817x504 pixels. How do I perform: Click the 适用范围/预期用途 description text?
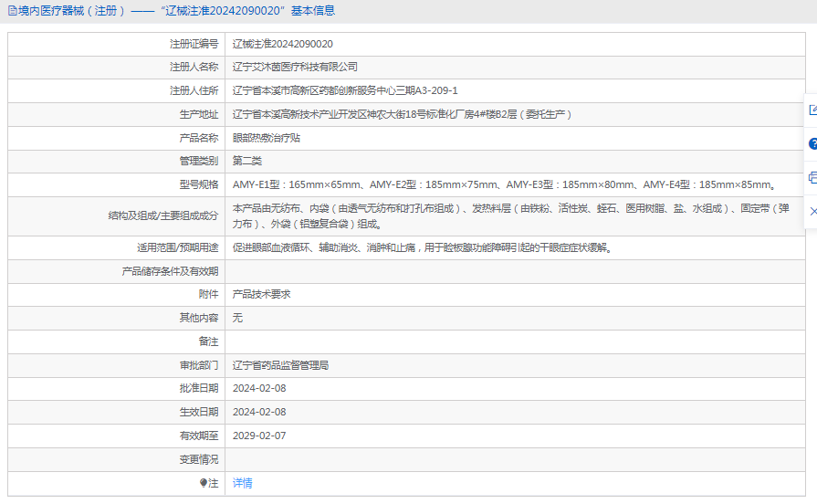pyautogui.click(x=421, y=247)
